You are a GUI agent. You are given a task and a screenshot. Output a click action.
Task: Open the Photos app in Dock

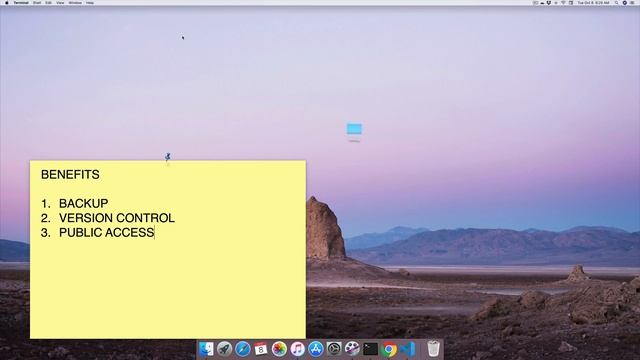tap(279, 349)
